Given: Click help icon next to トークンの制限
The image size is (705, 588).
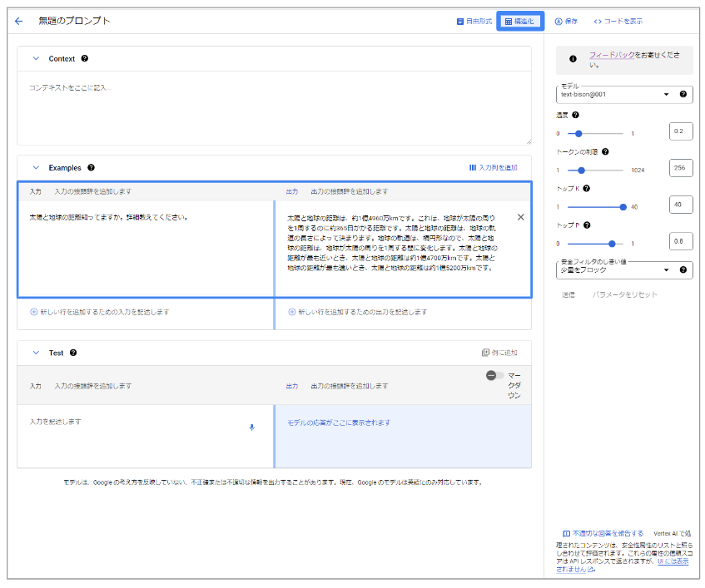Looking at the screenshot, I should (x=605, y=151).
